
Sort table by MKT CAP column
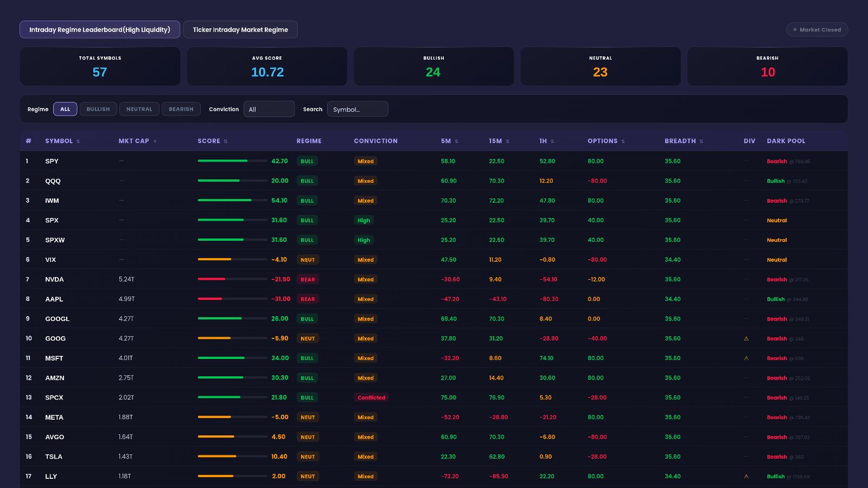click(x=137, y=141)
